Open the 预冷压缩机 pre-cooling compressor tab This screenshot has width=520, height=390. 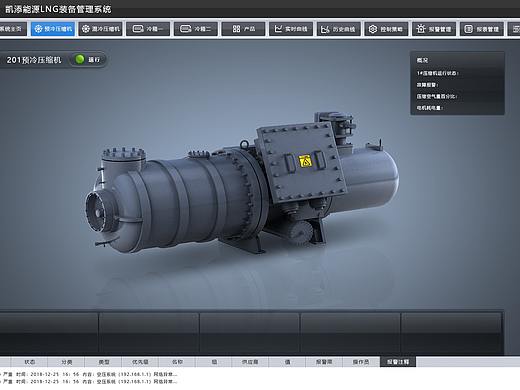[x=53, y=29]
